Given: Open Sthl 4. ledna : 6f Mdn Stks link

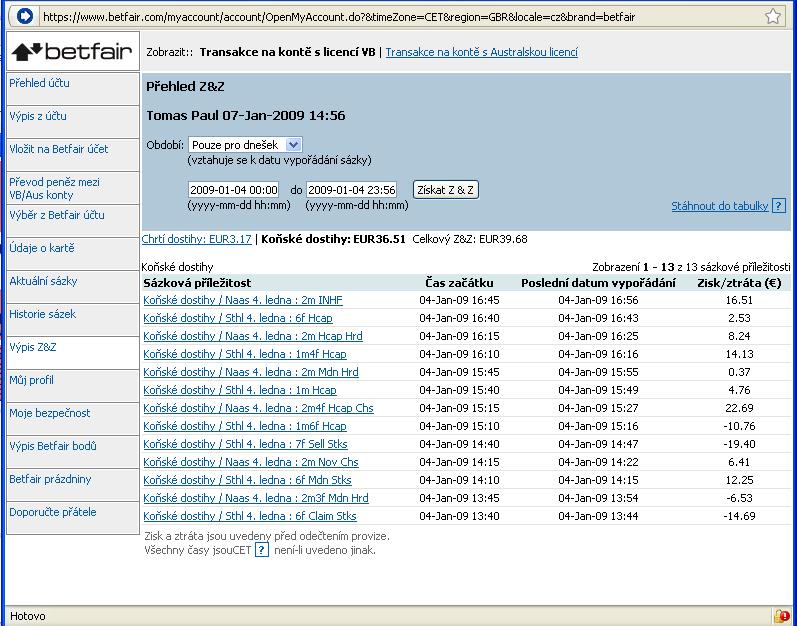Looking at the screenshot, I should 248,480.
